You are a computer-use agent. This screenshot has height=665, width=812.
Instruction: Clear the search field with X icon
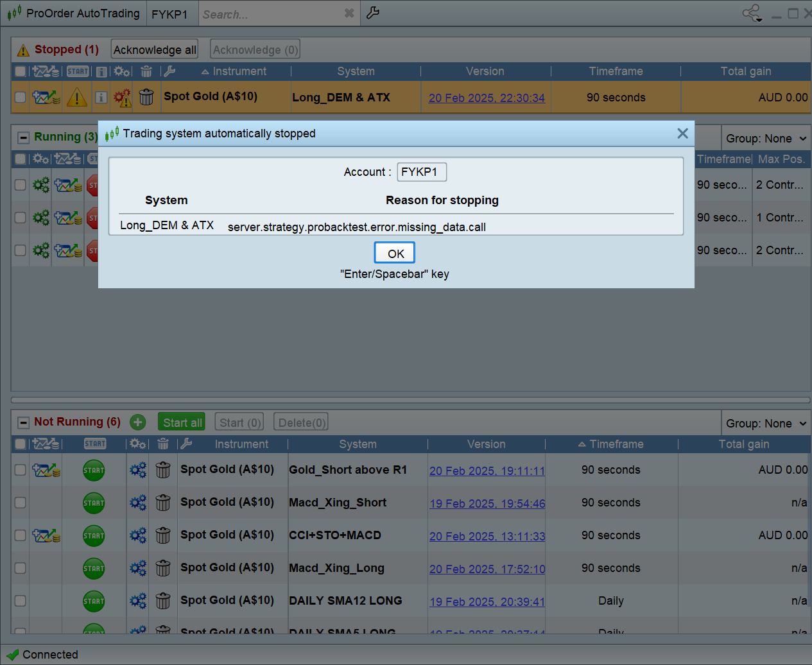(x=349, y=13)
